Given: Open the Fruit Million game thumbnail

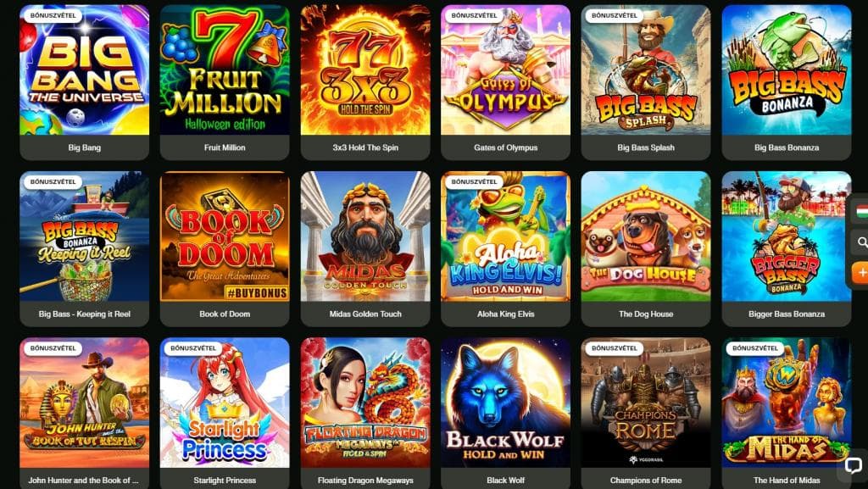Looking at the screenshot, I should tap(225, 69).
